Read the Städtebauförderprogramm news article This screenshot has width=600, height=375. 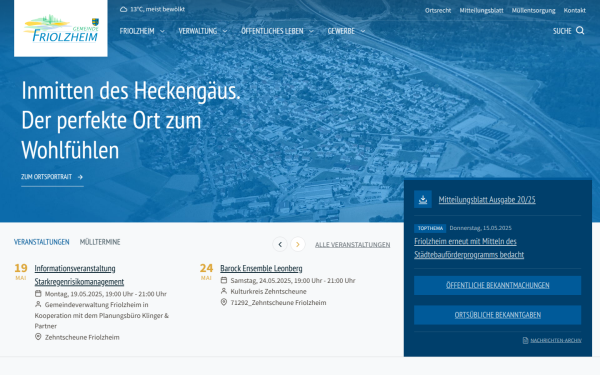pyautogui.click(x=469, y=248)
